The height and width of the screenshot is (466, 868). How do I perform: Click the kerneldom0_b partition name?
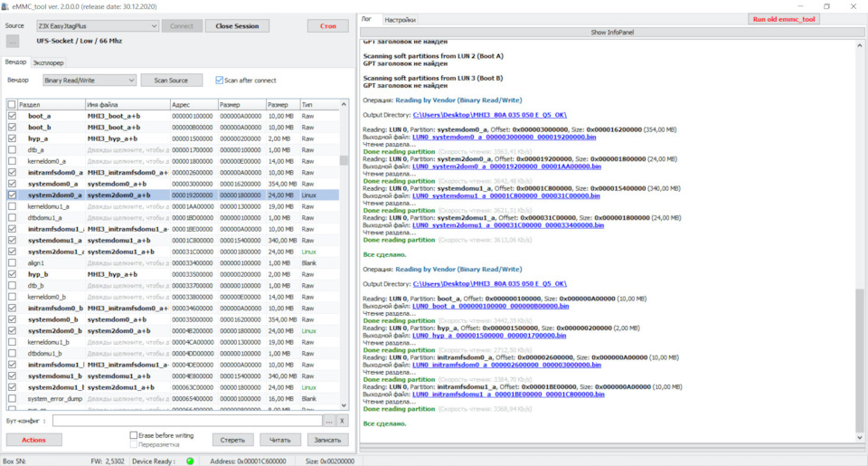[x=46, y=297]
